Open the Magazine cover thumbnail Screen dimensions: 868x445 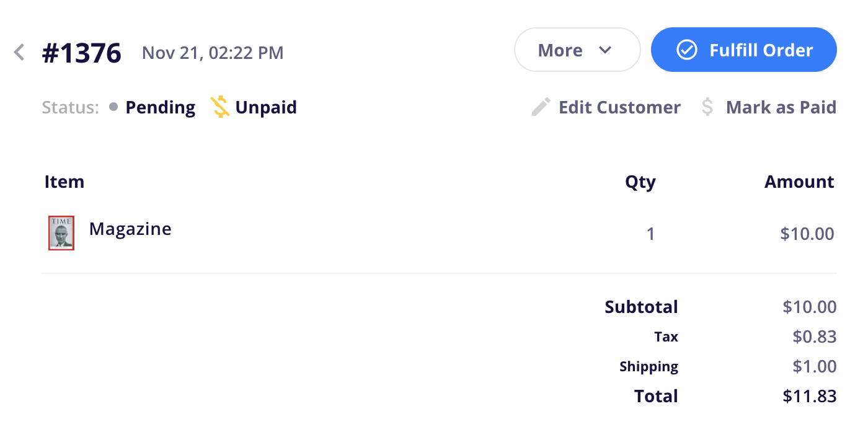(x=61, y=233)
